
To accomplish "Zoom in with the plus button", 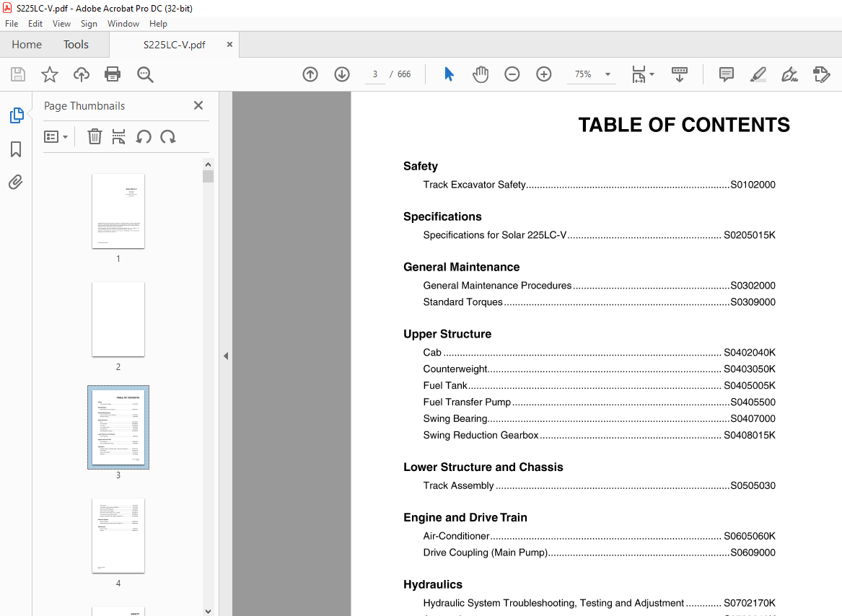I will (544, 74).
